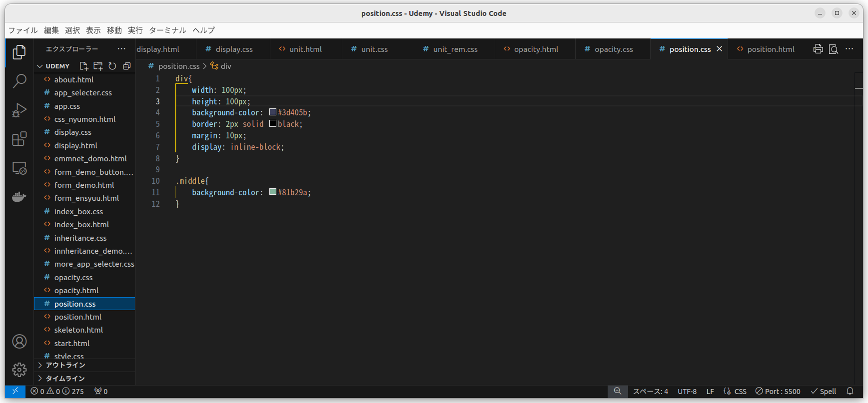The image size is (868, 403).
Task: Click the #81b29a color swatch
Action: [x=273, y=192]
